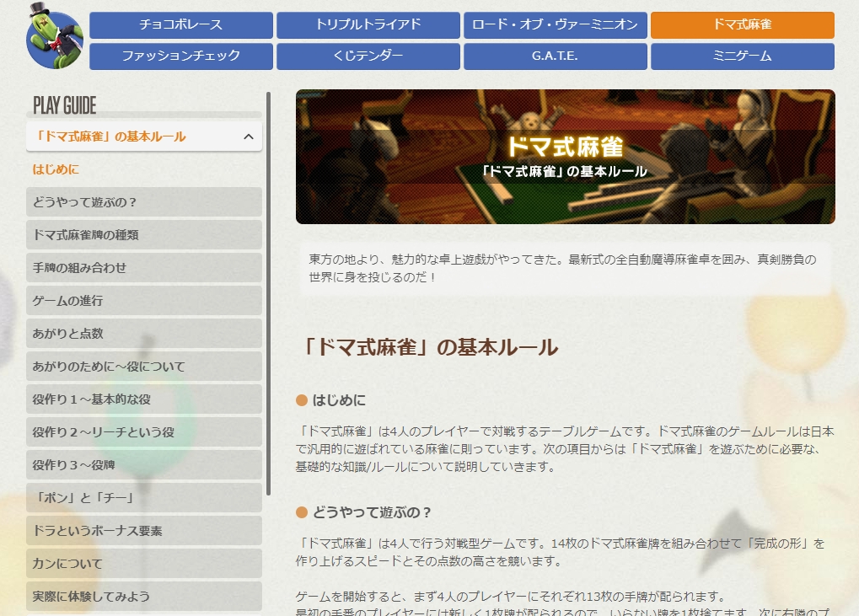The height and width of the screenshot is (616, 859).
Task: Click the 「ドマ式麻雀」の基本ルール main heading
Action: (430, 347)
